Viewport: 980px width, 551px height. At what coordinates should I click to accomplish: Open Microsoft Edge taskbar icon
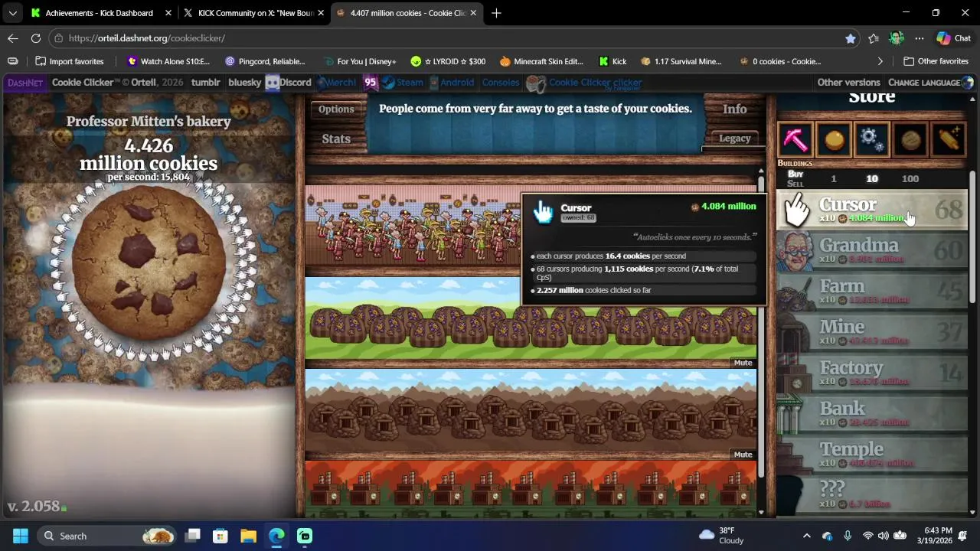(276, 536)
